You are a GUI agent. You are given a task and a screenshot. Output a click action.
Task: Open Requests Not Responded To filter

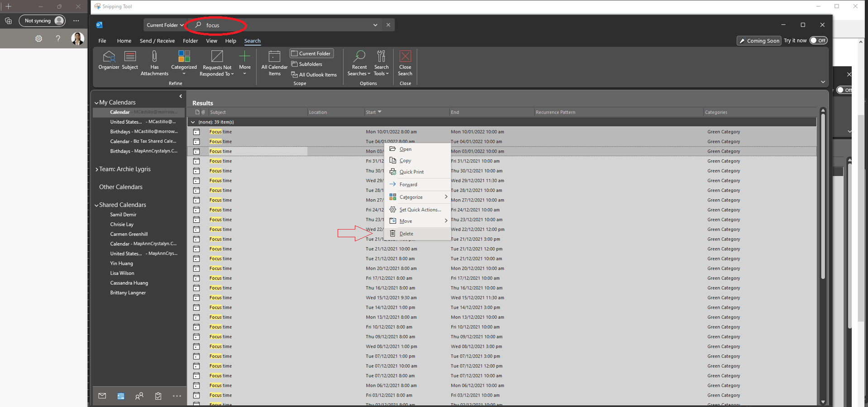coord(217,63)
